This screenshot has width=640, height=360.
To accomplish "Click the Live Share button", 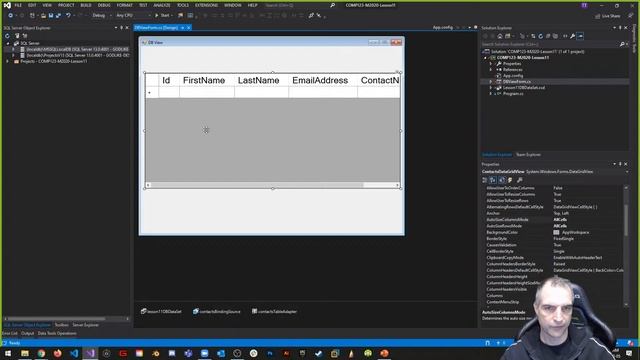I will point(607,16).
